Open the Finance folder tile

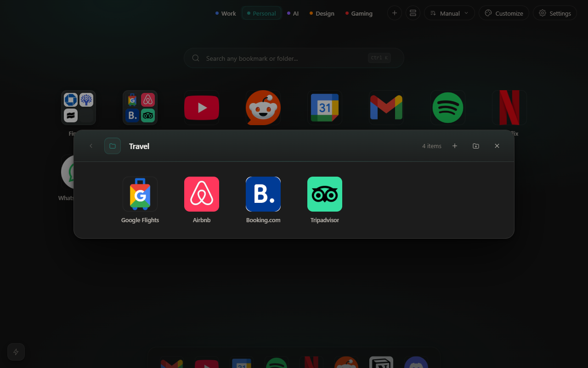pos(79,108)
